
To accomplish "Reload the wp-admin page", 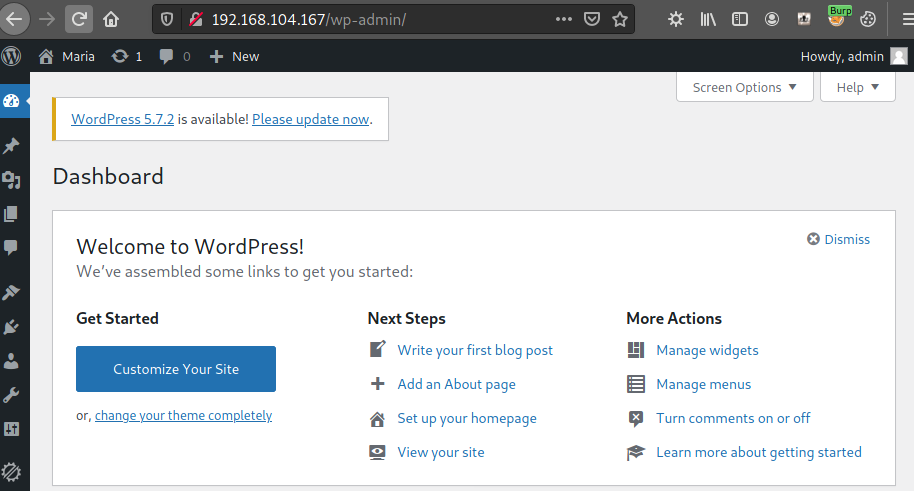I will pos(79,19).
